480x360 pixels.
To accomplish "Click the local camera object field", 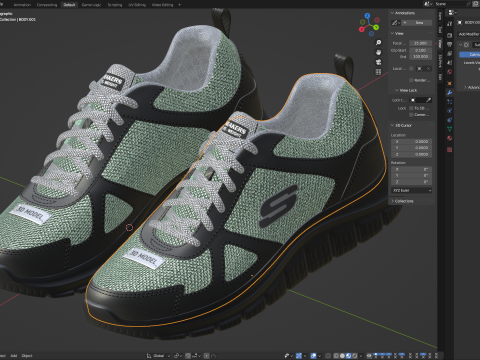I will click(x=423, y=69).
